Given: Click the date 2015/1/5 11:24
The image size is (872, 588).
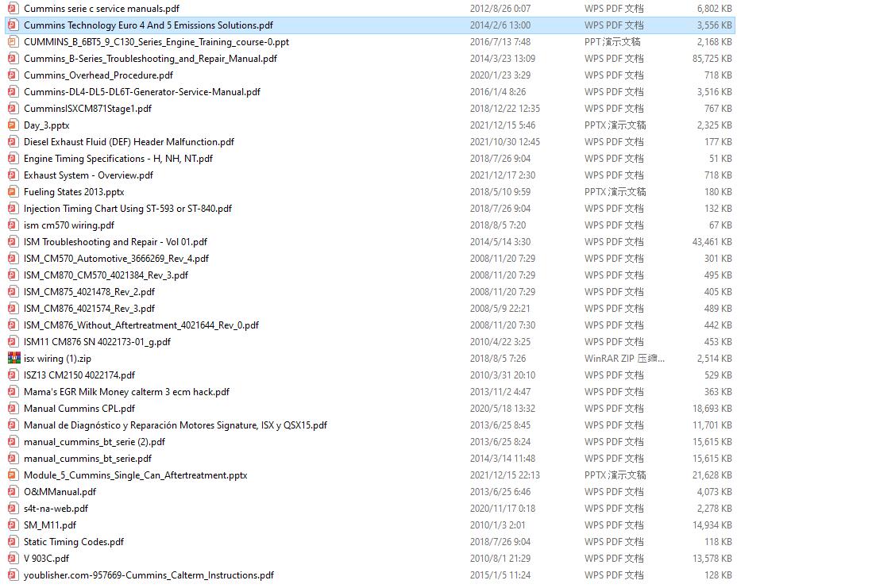Looking at the screenshot, I should 500,575.
